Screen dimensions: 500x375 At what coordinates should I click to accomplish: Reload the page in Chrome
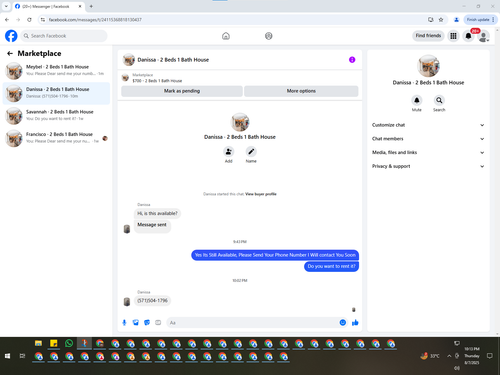(x=29, y=20)
